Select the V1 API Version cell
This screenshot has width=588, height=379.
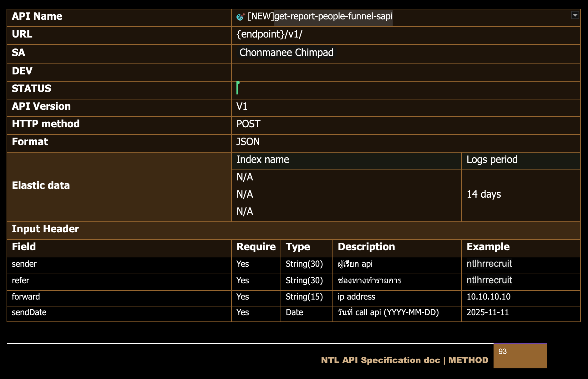click(x=242, y=107)
